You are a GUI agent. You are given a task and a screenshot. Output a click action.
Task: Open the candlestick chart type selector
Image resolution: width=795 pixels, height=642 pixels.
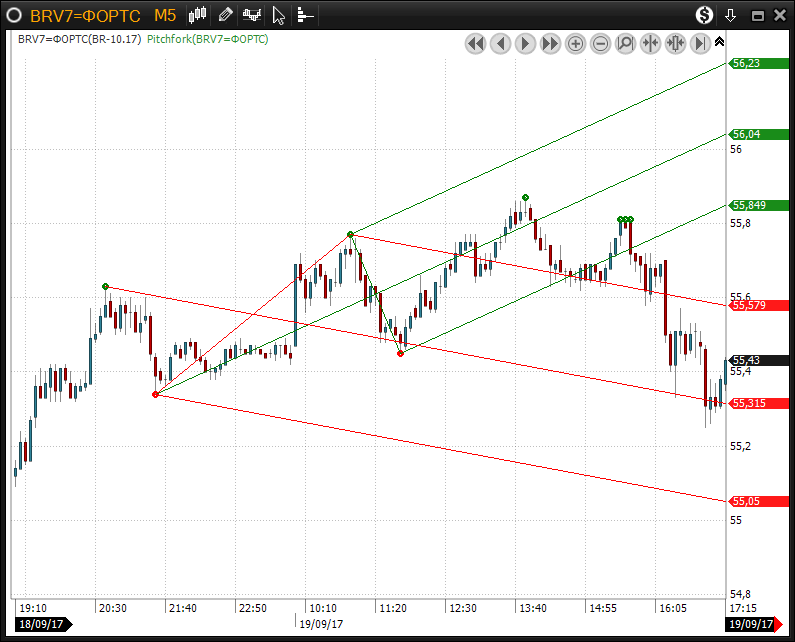pos(198,15)
